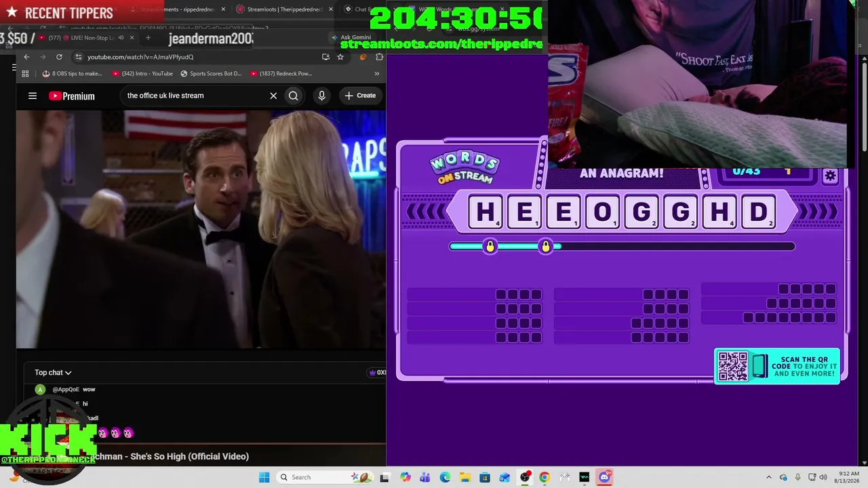This screenshot has width=868, height=488.
Task: Open the Discord app on the taskbar
Action: [604, 477]
